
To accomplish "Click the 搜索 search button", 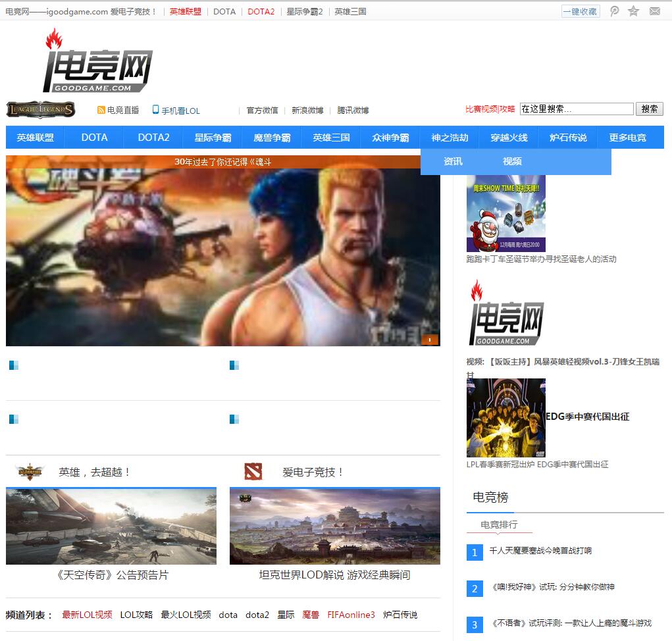I will point(649,109).
